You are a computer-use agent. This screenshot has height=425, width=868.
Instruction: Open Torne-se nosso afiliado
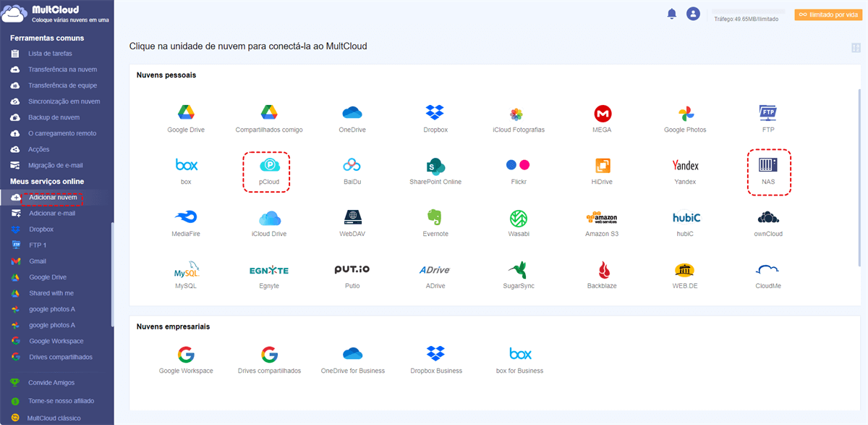click(x=61, y=400)
